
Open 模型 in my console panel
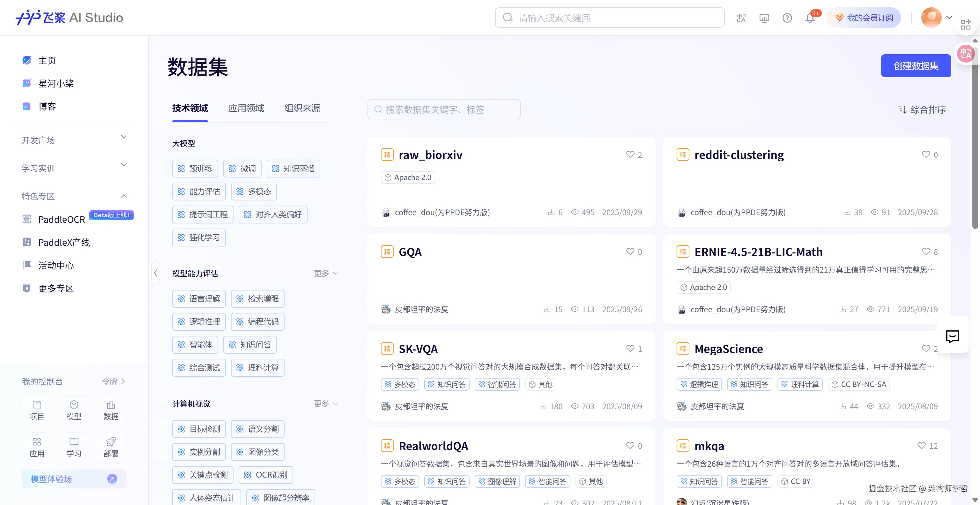74,410
